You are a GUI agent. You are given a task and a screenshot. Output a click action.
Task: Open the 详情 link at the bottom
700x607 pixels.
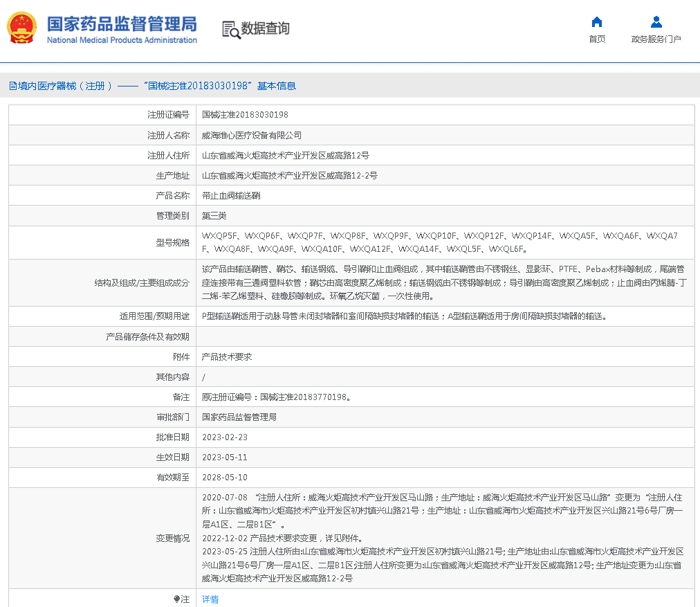[x=210, y=599]
